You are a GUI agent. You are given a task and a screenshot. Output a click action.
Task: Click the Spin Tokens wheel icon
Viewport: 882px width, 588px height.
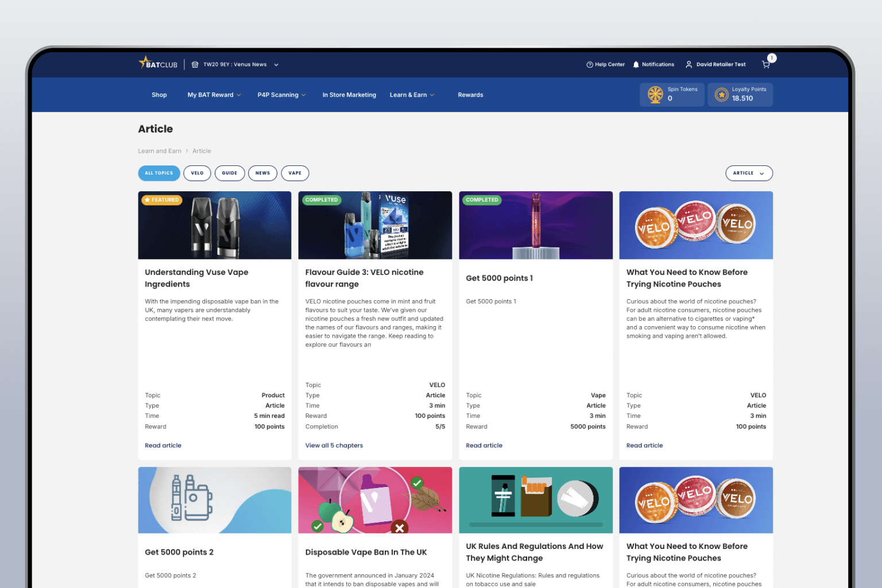coord(655,95)
